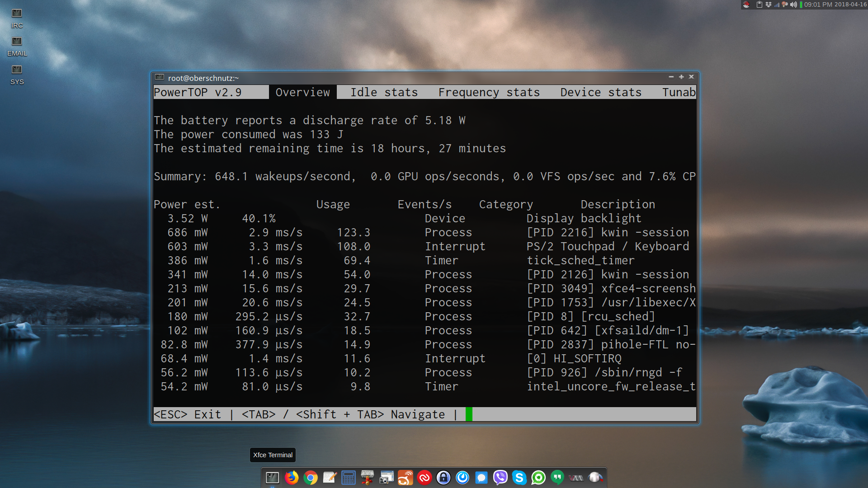868x488 pixels.
Task: Launch Google Chrome from the dock
Action: point(311,478)
